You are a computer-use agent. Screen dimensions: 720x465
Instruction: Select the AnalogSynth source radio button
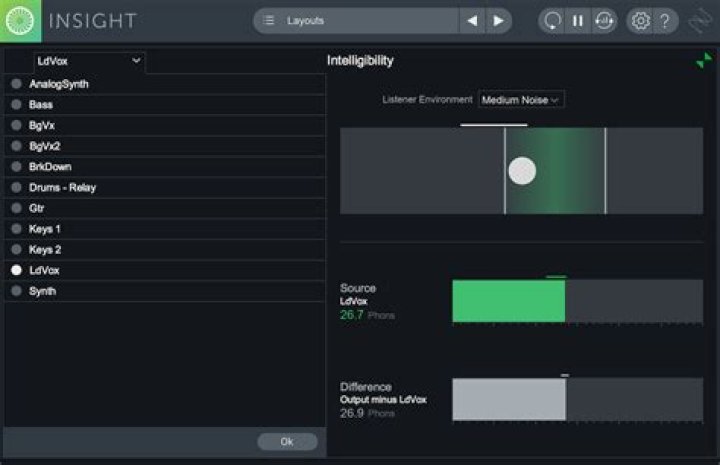16,84
